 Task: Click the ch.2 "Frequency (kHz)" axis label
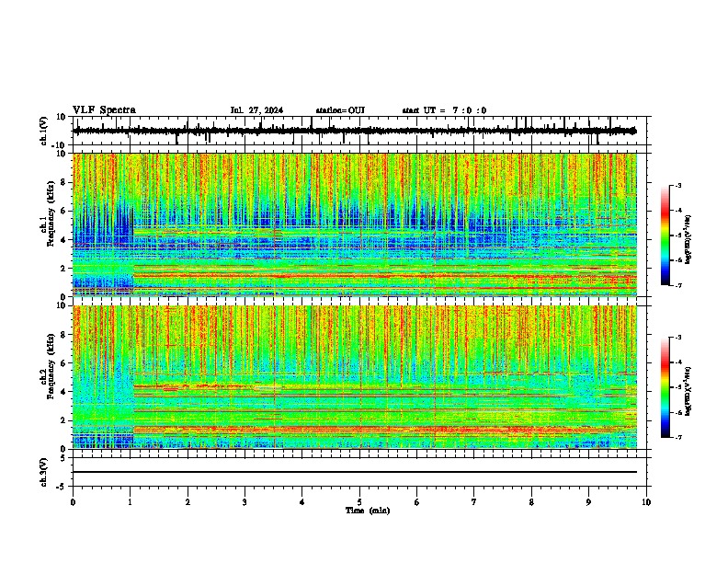tap(50, 365)
